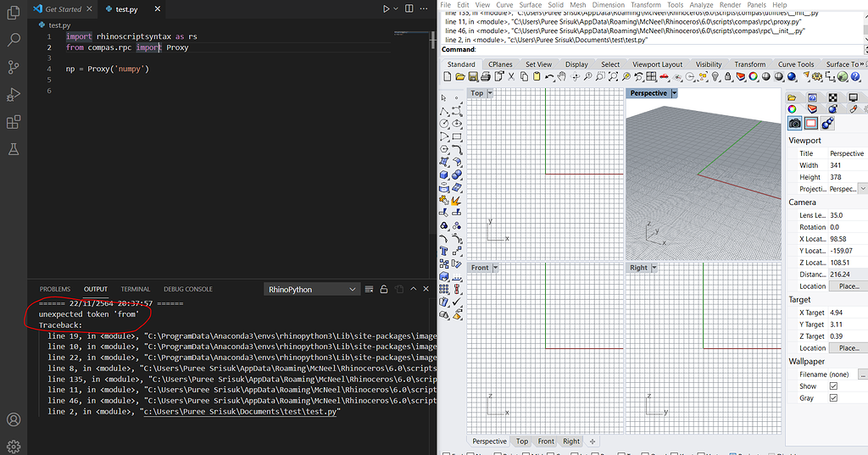868x455 pixels.
Task: Click the Zoom Extents icon in Rhino
Action: point(614,77)
